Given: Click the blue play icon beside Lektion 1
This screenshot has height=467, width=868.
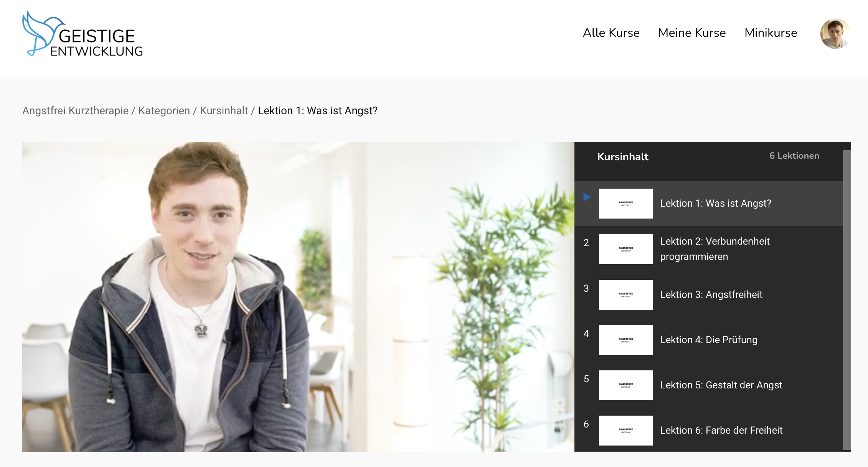Looking at the screenshot, I should point(587,197).
